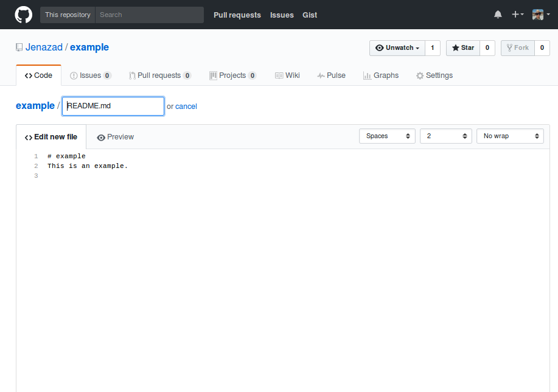Click the Fork button

[x=518, y=47]
